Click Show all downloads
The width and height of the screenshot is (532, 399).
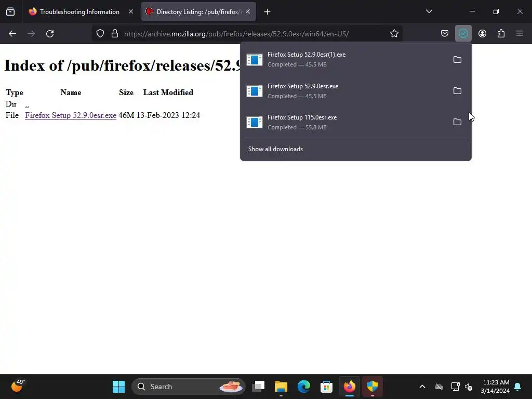coord(275,149)
